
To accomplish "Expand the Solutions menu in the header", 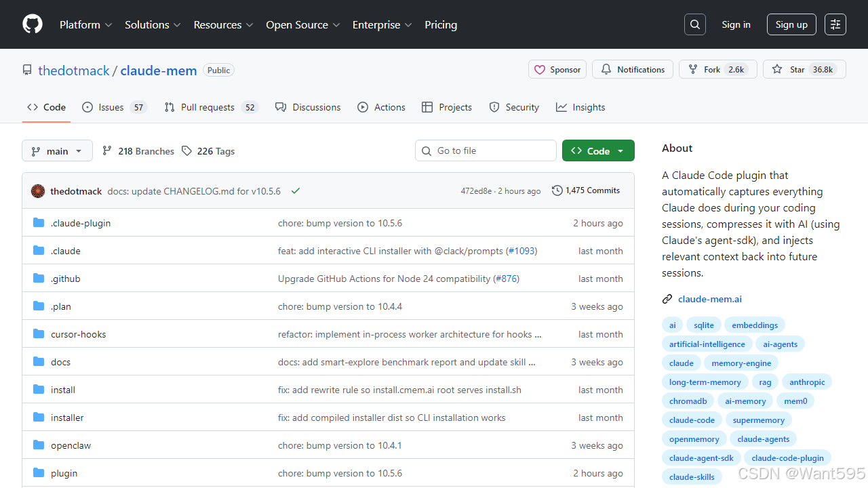I will tap(153, 24).
